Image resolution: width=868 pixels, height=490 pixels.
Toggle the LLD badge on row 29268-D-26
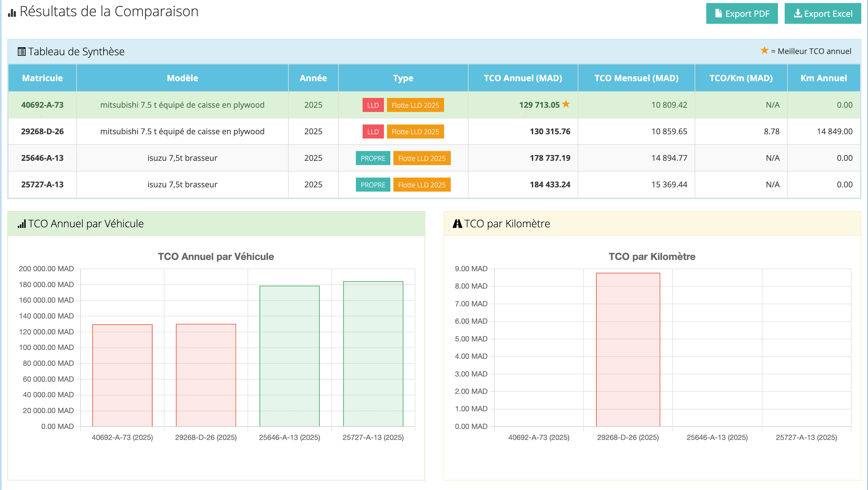coord(373,131)
